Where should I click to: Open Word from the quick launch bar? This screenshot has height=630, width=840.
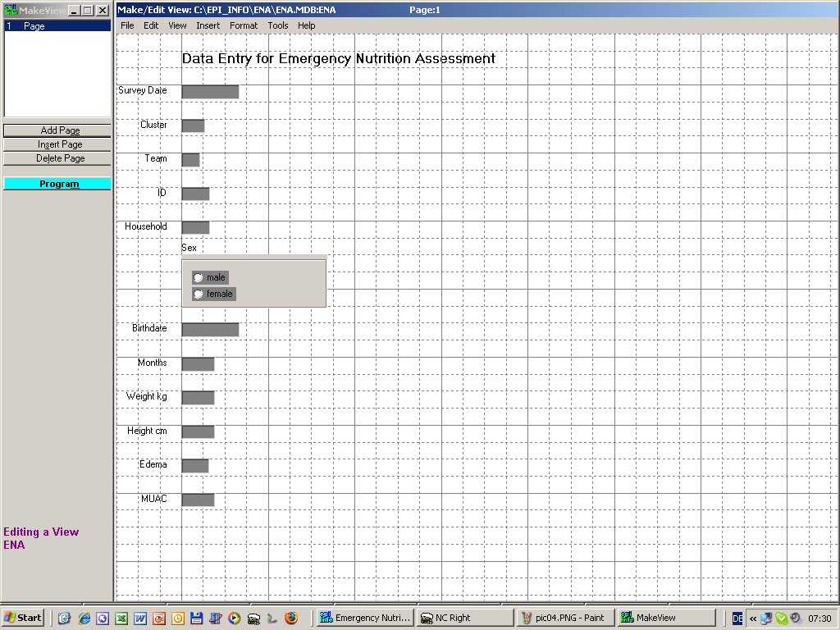click(140, 619)
